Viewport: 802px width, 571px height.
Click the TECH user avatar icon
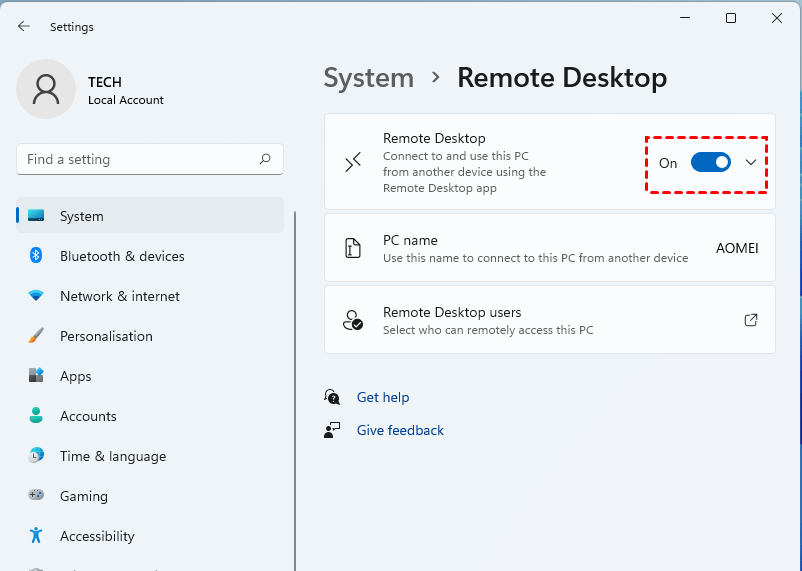click(46, 89)
